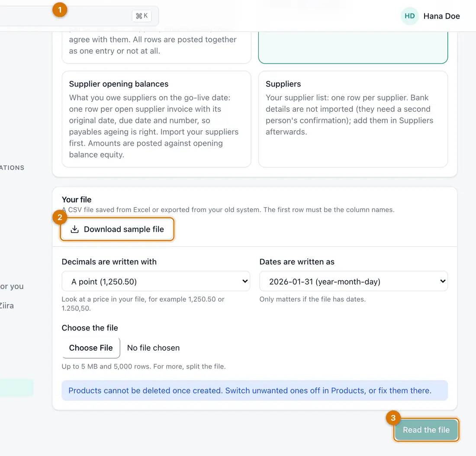The image size is (476, 456).
Task: Click the Read the file button
Action: coord(426,430)
